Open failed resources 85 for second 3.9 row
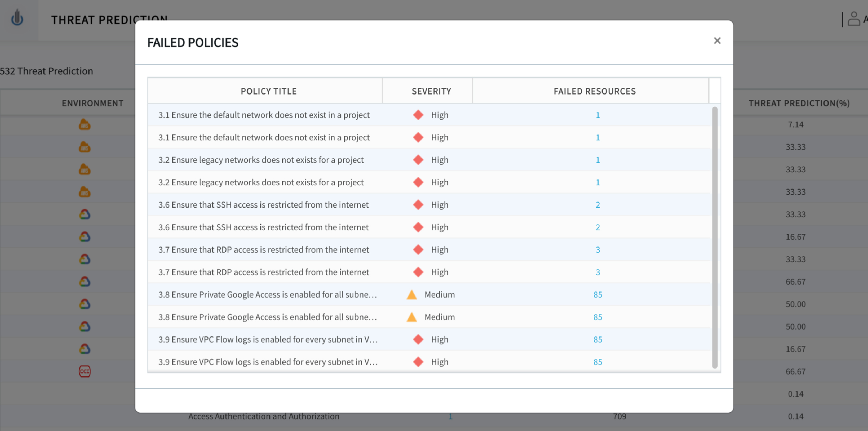 click(598, 362)
